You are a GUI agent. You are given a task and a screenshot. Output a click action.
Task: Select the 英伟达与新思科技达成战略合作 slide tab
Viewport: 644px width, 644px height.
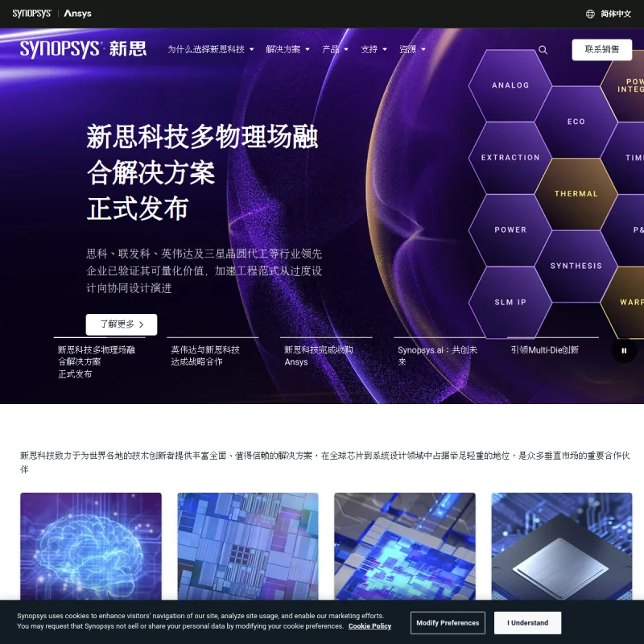coord(213,353)
